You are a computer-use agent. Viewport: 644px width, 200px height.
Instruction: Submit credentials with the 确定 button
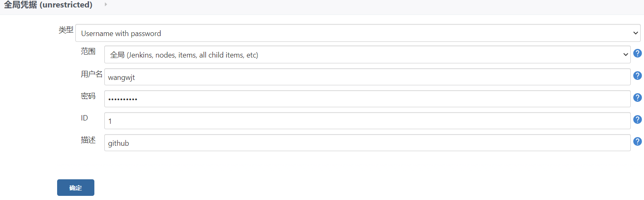click(x=76, y=188)
